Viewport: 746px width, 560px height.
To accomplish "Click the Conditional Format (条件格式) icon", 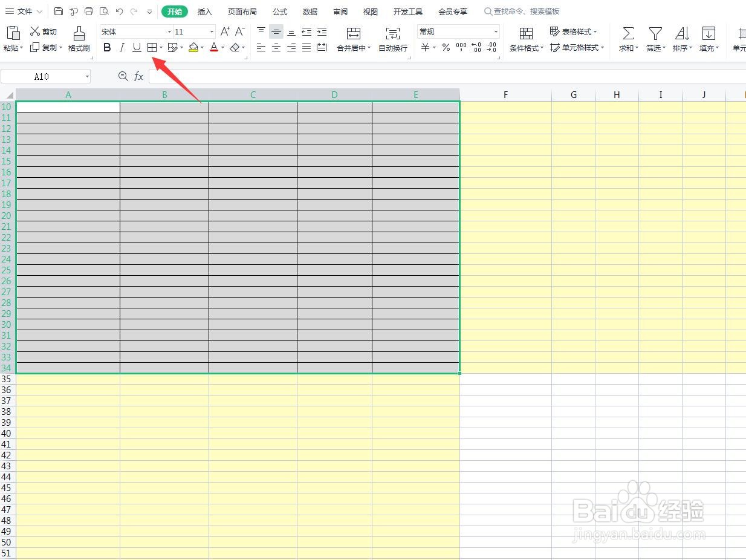I will (526, 33).
